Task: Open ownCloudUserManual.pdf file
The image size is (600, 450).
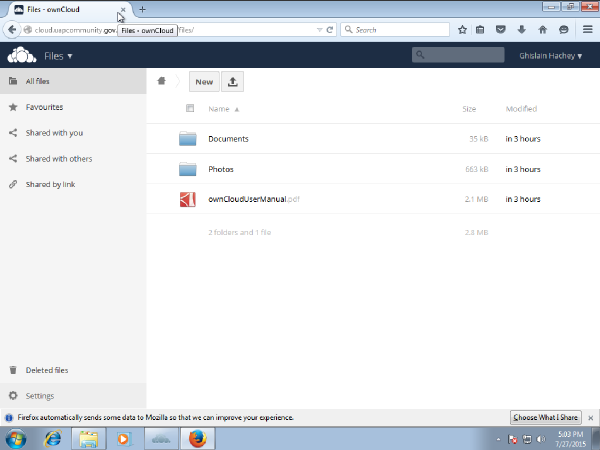Action: 254,199
